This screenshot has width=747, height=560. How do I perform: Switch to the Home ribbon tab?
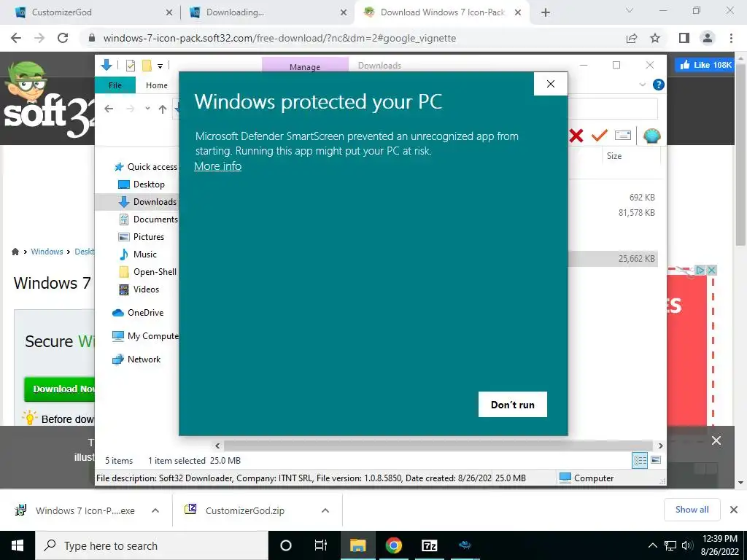[x=157, y=85]
